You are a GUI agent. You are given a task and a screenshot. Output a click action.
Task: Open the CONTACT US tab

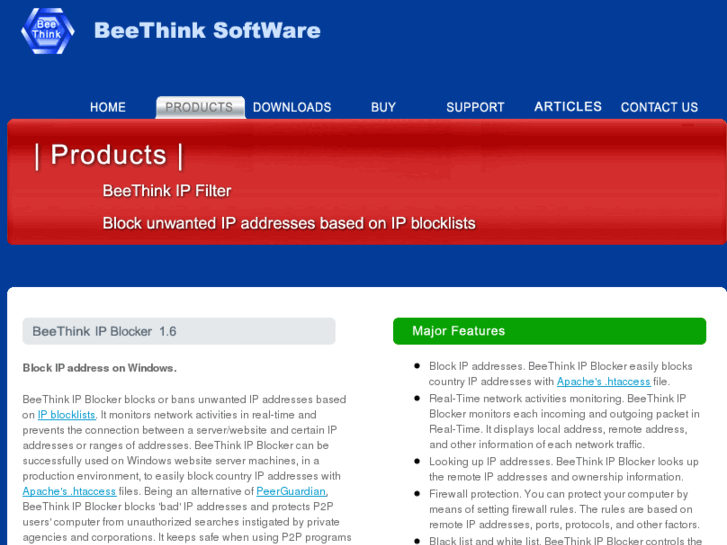tap(659, 107)
